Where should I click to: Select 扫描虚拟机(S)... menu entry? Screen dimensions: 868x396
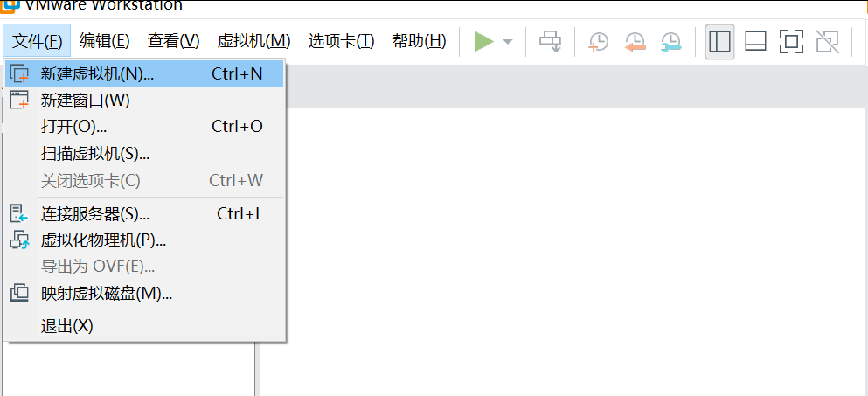(x=144, y=153)
